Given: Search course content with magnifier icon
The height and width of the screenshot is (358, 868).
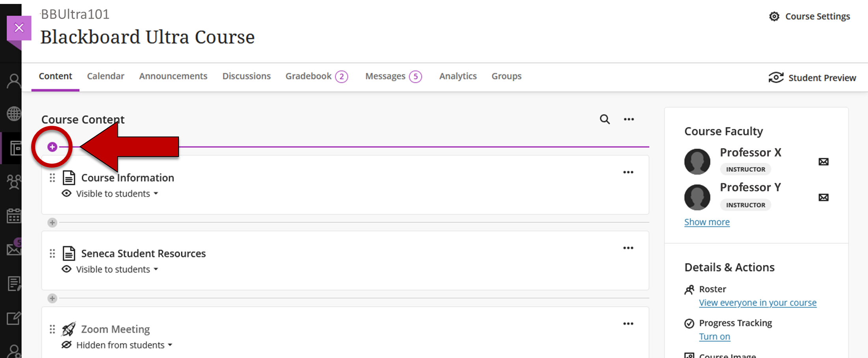Looking at the screenshot, I should pyautogui.click(x=605, y=119).
